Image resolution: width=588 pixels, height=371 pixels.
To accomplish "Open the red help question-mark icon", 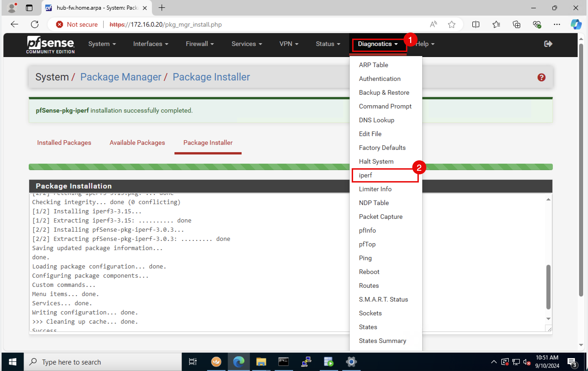I will coord(541,77).
